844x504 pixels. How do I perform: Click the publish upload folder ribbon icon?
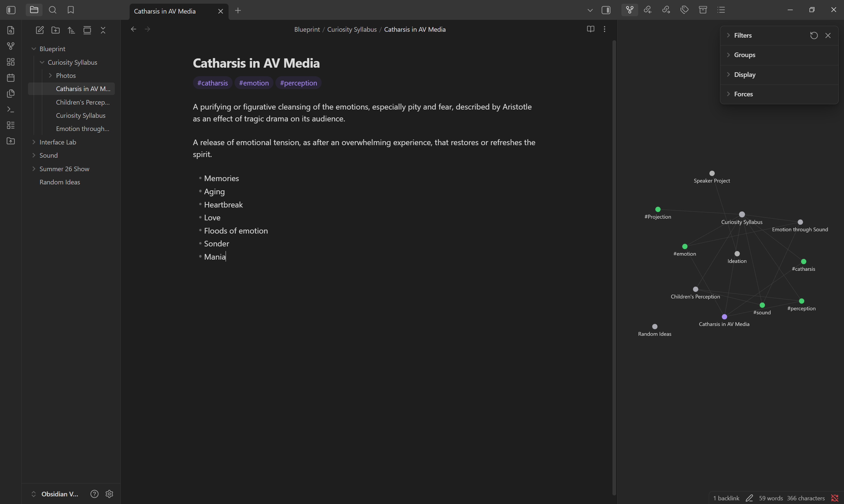pyautogui.click(x=11, y=141)
